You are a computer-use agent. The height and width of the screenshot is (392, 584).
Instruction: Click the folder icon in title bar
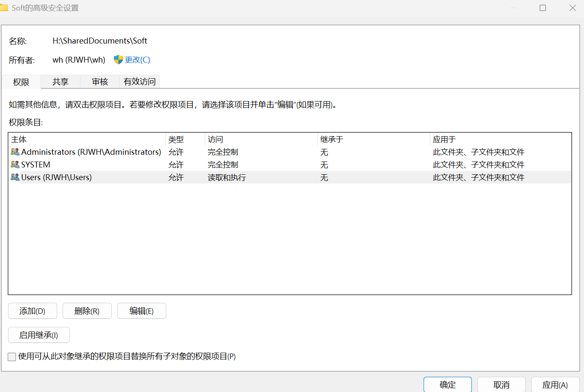4,8
